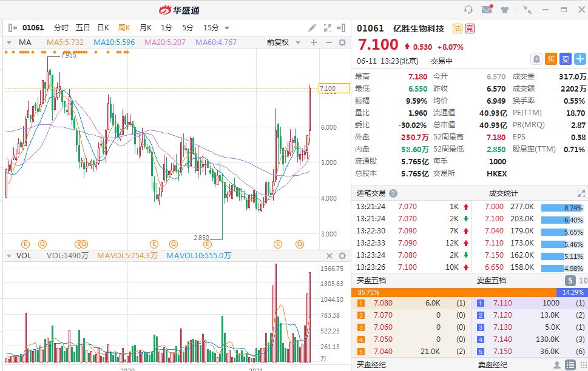The width and height of the screenshot is (588, 371).
Task: Click the blue 卖 sell button
Action: coord(565,59)
